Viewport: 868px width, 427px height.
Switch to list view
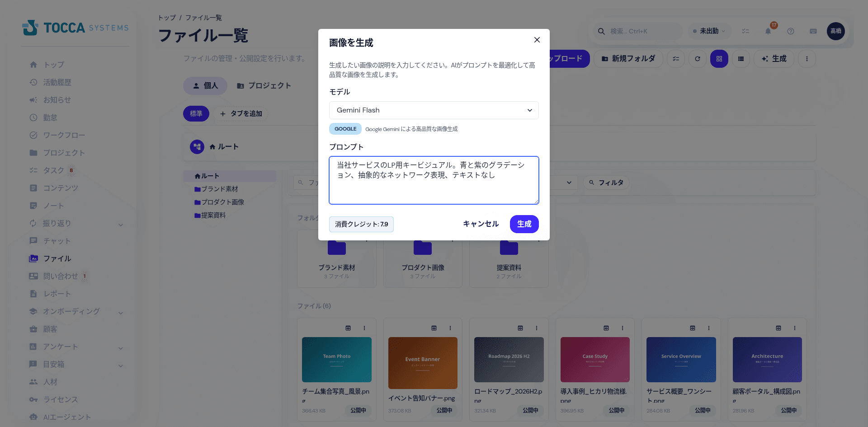point(741,59)
